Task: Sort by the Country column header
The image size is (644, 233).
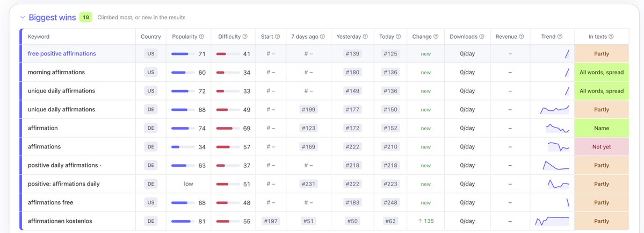Action: point(151,37)
